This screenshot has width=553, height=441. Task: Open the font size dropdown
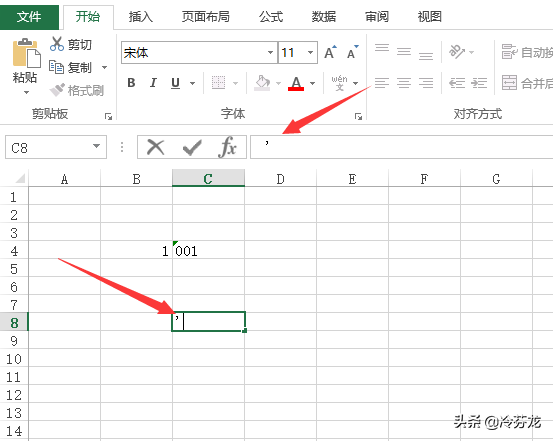pyautogui.click(x=310, y=53)
